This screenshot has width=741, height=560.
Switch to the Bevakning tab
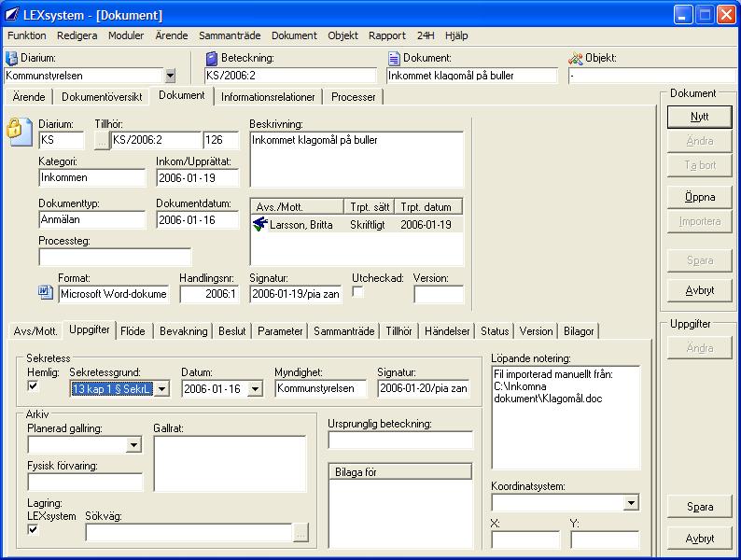183,331
